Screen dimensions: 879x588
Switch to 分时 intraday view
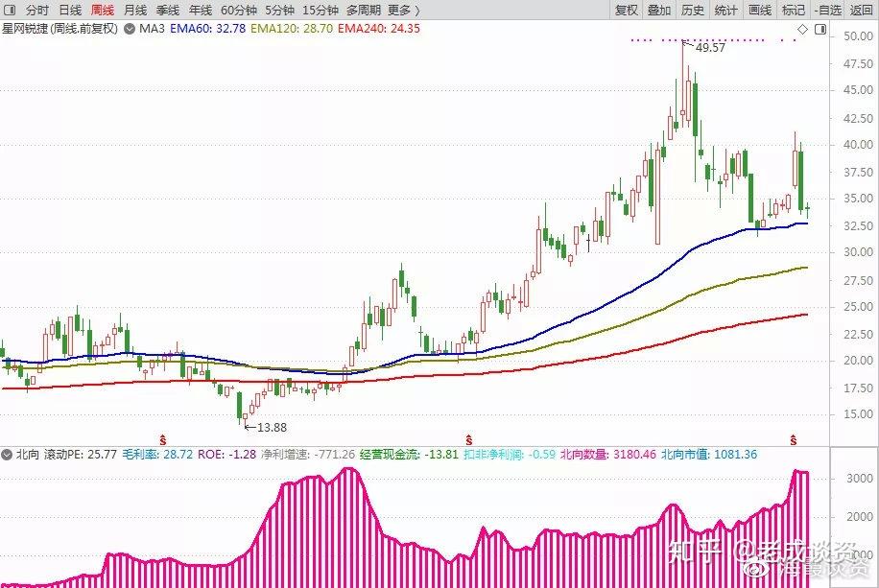[x=37, y=11]
